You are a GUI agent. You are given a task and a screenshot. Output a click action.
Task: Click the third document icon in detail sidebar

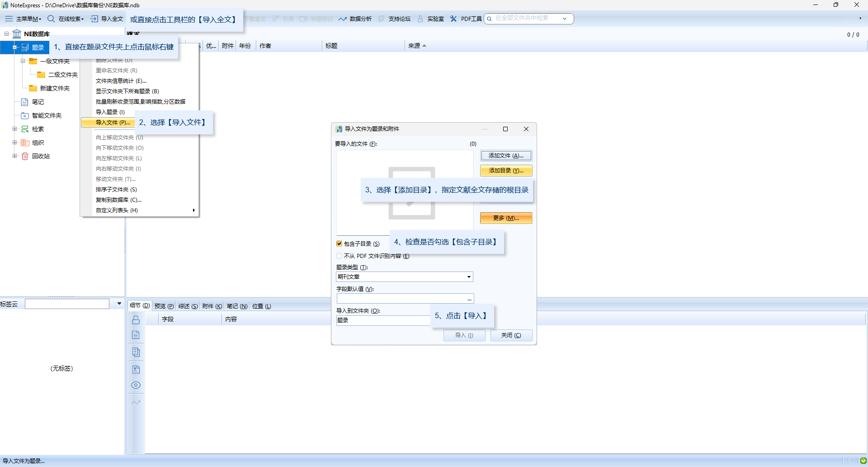pyautogui.click(x=136, y=352)
